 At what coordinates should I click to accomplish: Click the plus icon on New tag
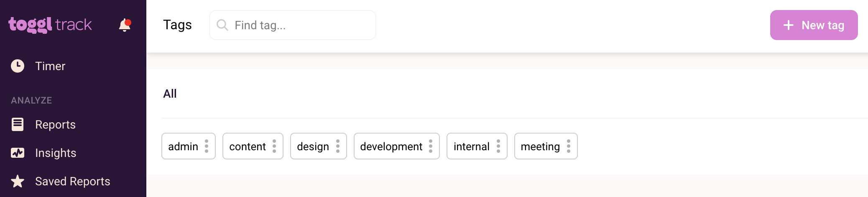coord(789,25)
